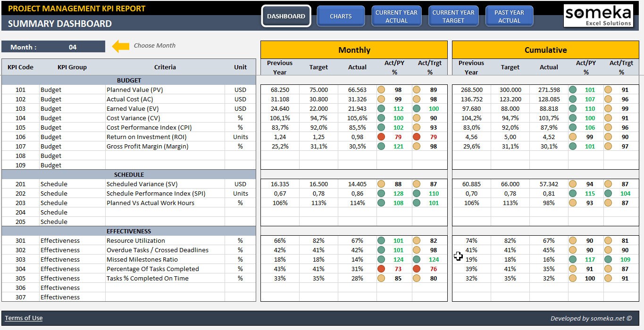Screen dimensions: 644x330
Task: Switch to the DASHBOARD tab
Action: pyautogui.click(x=286, y=16)
